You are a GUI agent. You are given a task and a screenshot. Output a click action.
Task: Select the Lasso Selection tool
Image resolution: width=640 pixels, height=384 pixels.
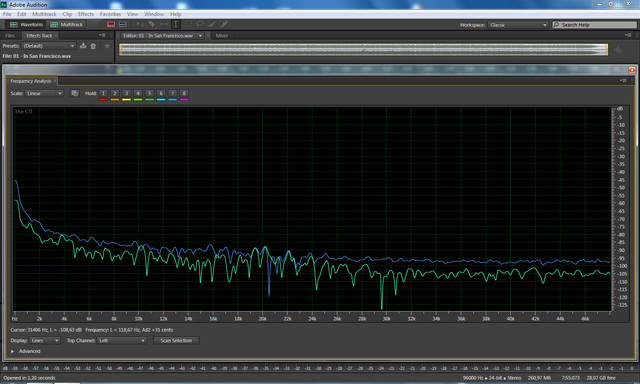tap(200, 24)
